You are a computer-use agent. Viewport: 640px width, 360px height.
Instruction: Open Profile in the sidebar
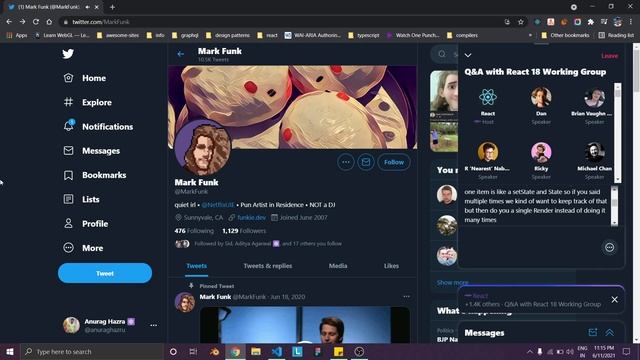[x=86, y=224]
